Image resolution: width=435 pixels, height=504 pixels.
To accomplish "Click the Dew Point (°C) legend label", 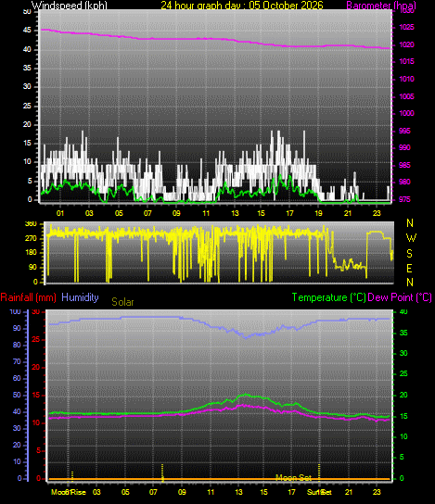I will click(400, 297).
